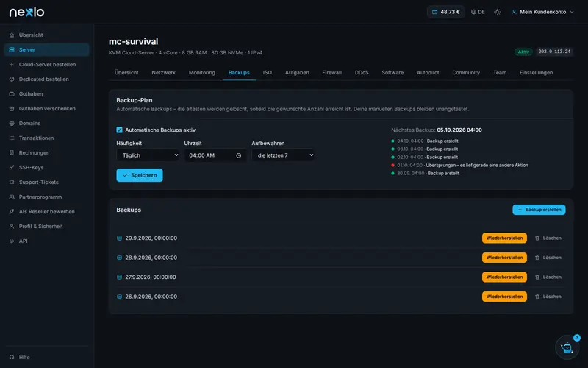This screenshot has height=368, width=588.
Task: Click the user icon beside Profil & Sicherheit
Action: click(x=12, y=227)
